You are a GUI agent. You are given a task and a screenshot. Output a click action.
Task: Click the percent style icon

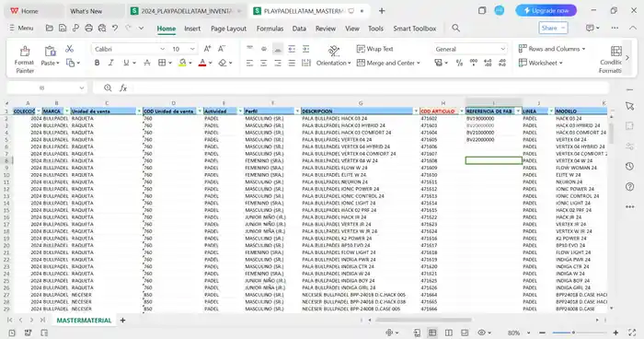(x=459, y=63)
